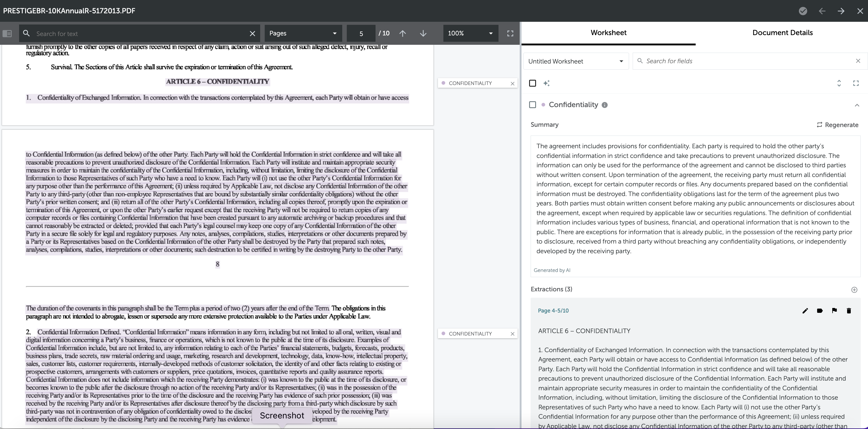This screenshot has height=429, width=868.
Task: Select the lower CONFIDENTIALITY annotation tag
Action: click(470, 334)
